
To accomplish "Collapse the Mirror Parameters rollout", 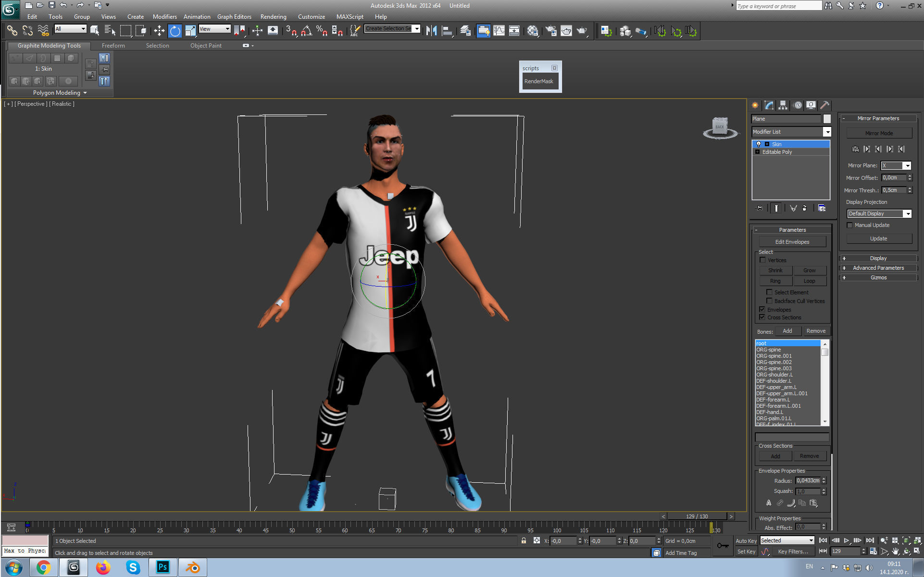I will pos(878,118).
